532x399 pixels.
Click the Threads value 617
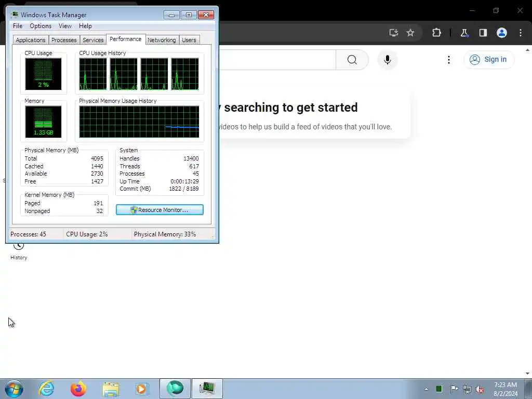pyautogui.click(x=194, y=166)
